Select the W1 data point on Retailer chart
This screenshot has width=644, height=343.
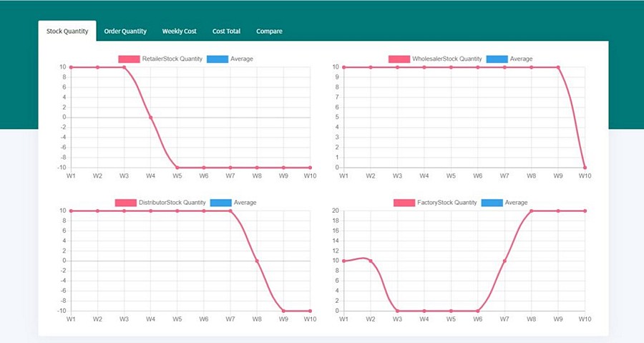[71, 67]
